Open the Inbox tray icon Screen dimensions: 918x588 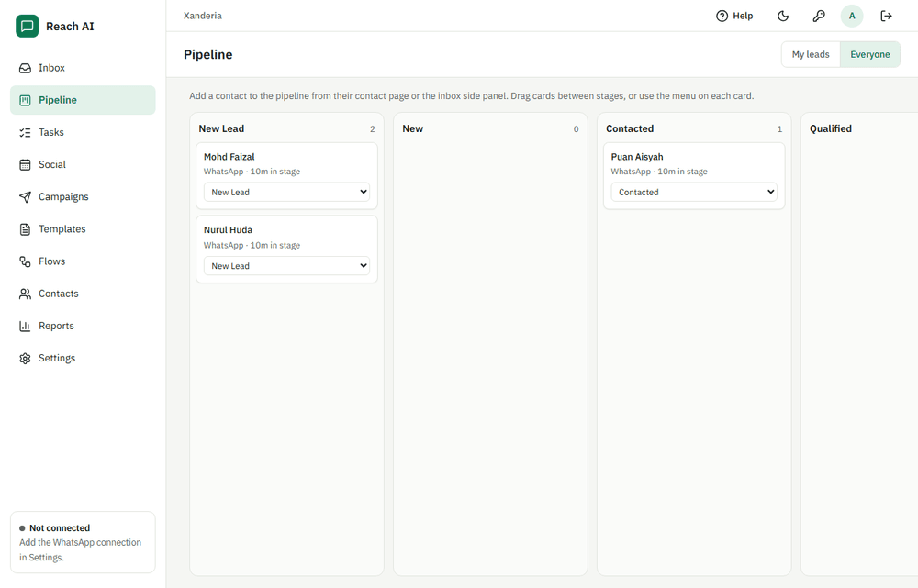click(x=25, y=68)
